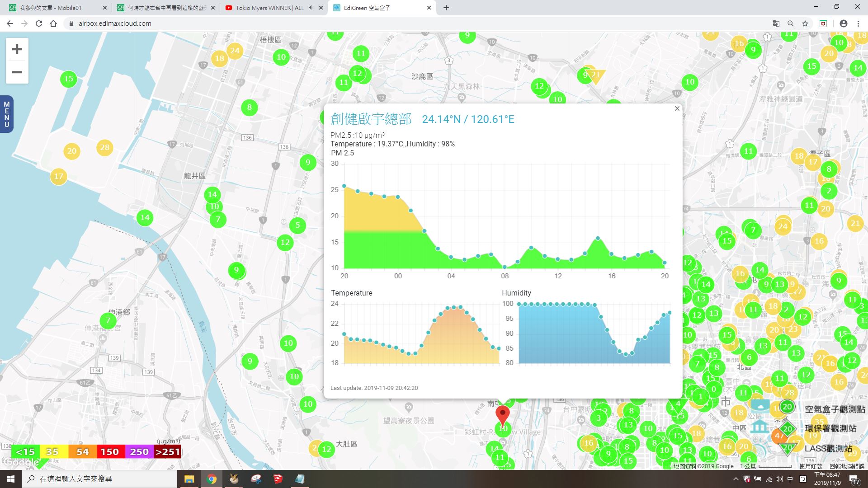The width and height of the screenshot is (868, 488).
Task: Select the EdiGreen 空氣盒子 tab
Action: tap(382, 8)
